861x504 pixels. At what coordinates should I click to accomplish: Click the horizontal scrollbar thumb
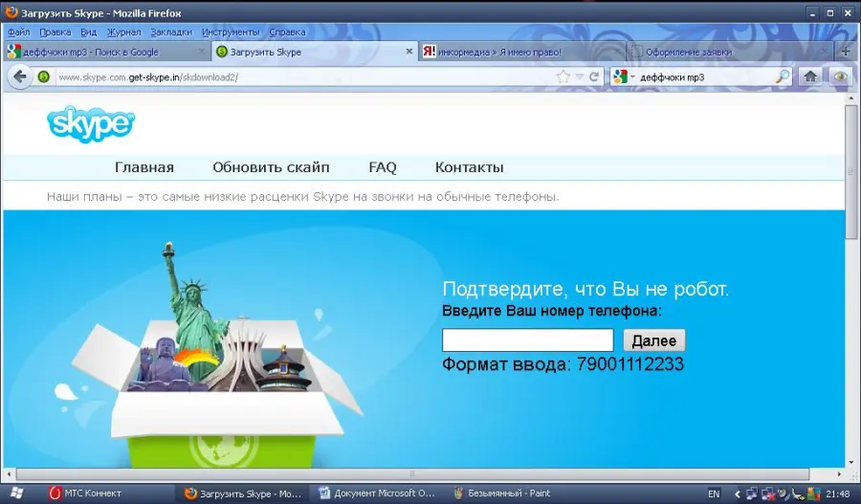click(x=412, y=473)
